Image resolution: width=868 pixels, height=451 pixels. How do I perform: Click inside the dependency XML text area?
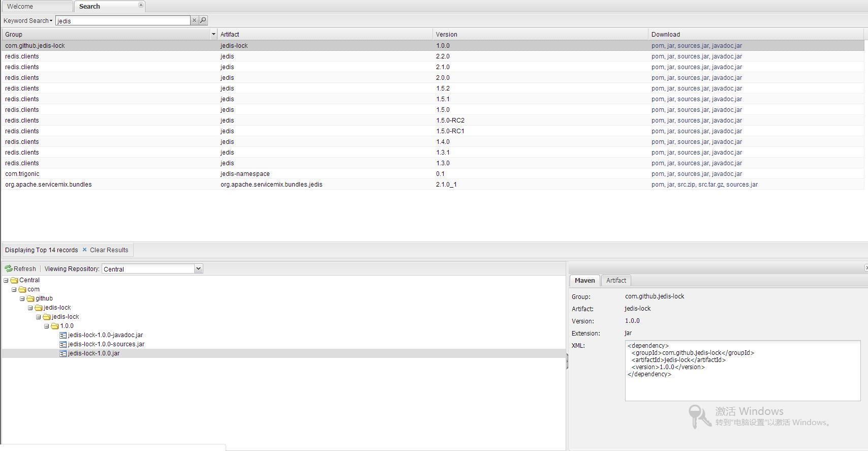point(742,371)
